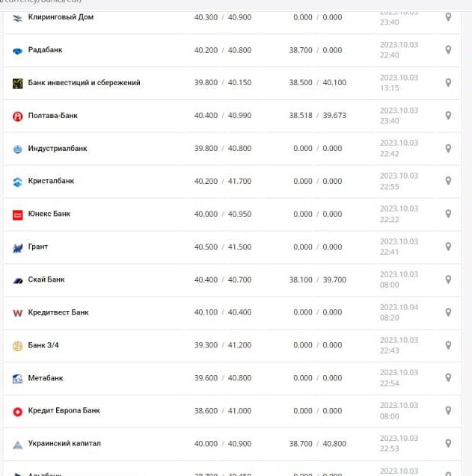The image size is (472, 476).
Task: Open the Кристалбанк bank link
Action: (51, 182)
